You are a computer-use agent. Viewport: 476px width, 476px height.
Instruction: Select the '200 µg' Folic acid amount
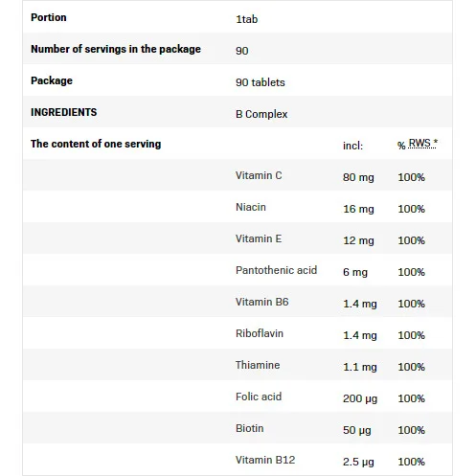pyautogui.click(x=360, y=398)
